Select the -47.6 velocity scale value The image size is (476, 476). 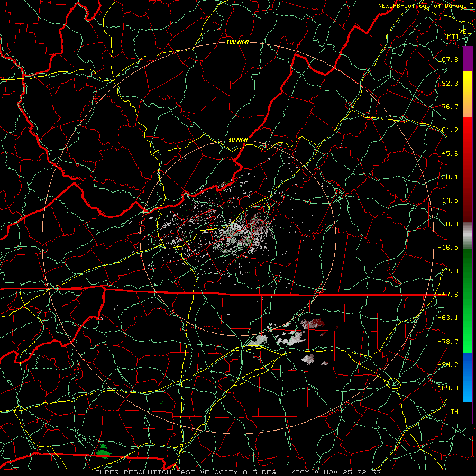coord(448,295)
